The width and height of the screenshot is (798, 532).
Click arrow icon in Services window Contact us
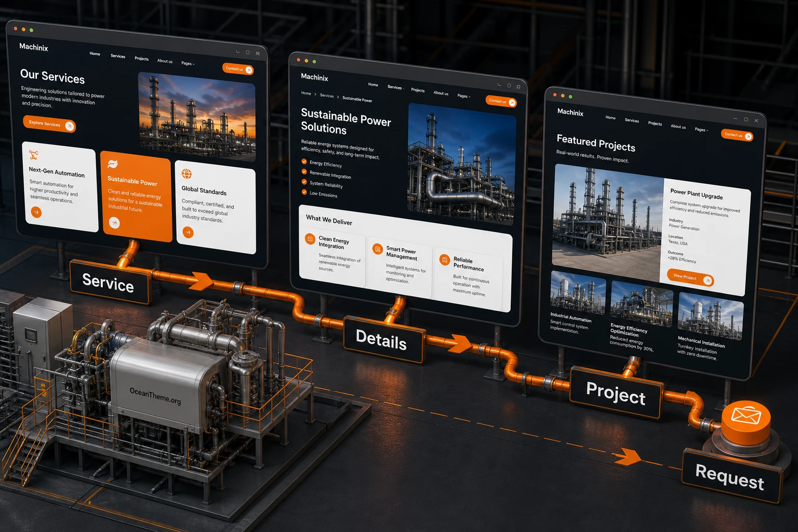pyautogui.click(x=249, y=70)
